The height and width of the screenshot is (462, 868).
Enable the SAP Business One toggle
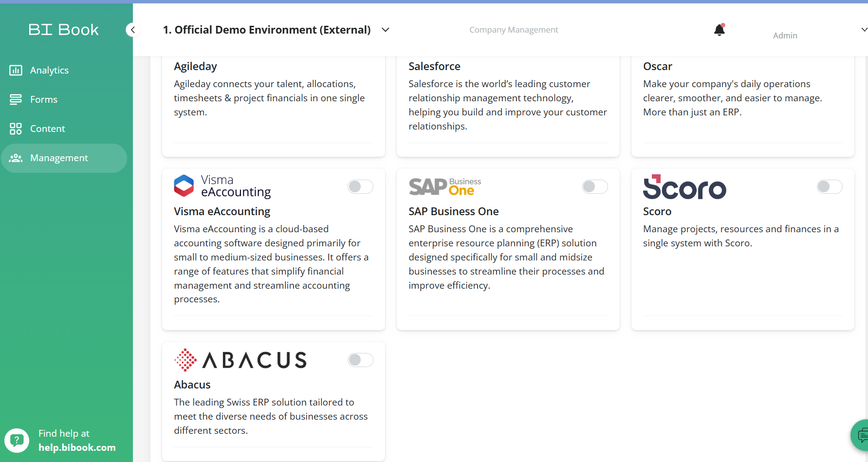point(595,186)
